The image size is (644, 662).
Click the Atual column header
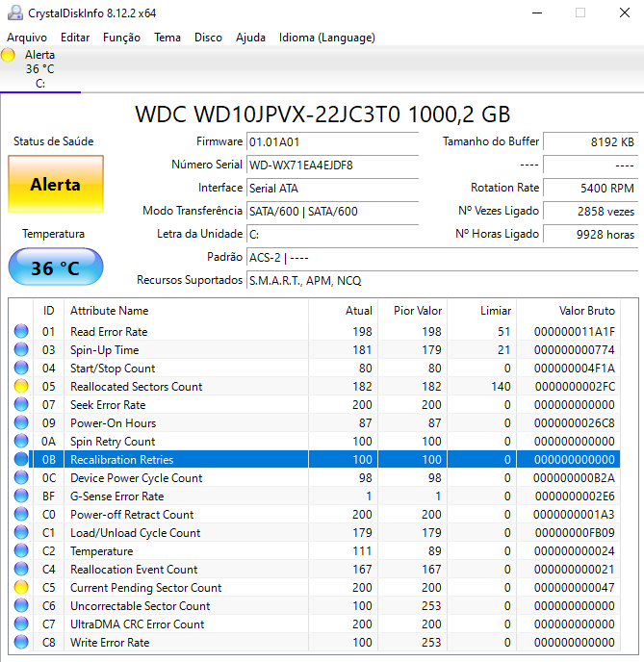coord(344,311)
